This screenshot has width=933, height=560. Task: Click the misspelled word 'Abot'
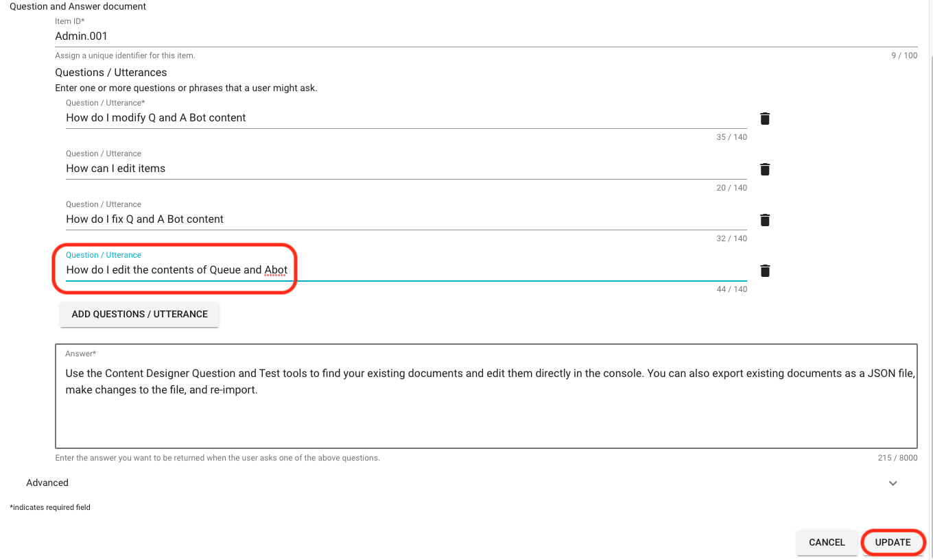click(x=276, y=270)
